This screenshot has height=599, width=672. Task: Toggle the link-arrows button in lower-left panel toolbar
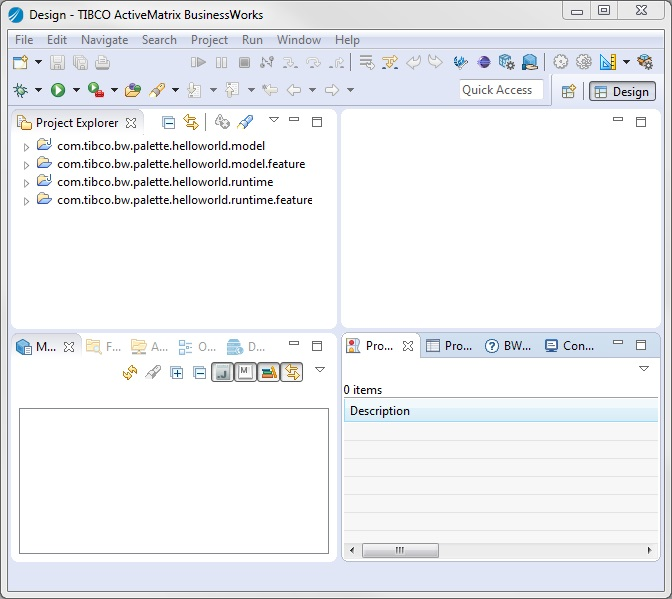tap(291, 372)
